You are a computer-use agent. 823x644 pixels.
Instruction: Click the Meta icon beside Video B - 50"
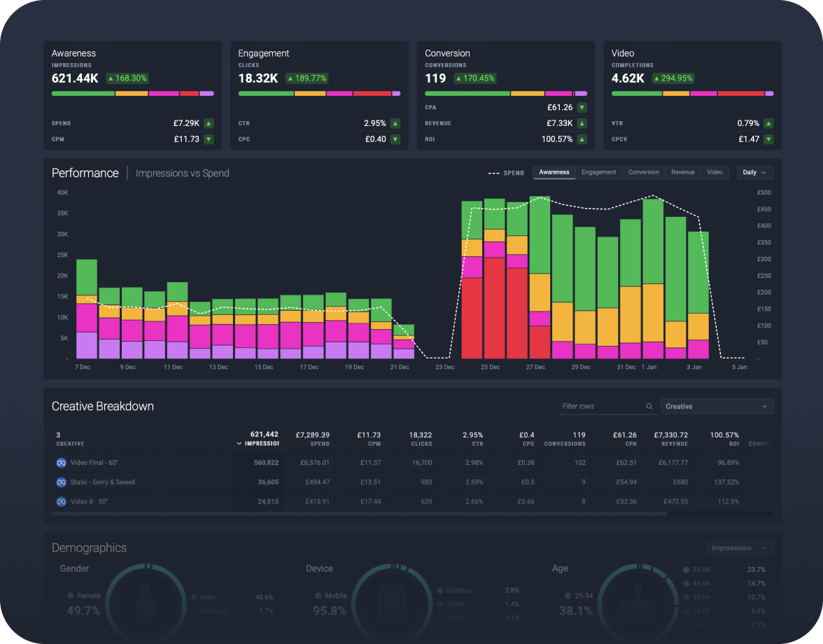61,502
